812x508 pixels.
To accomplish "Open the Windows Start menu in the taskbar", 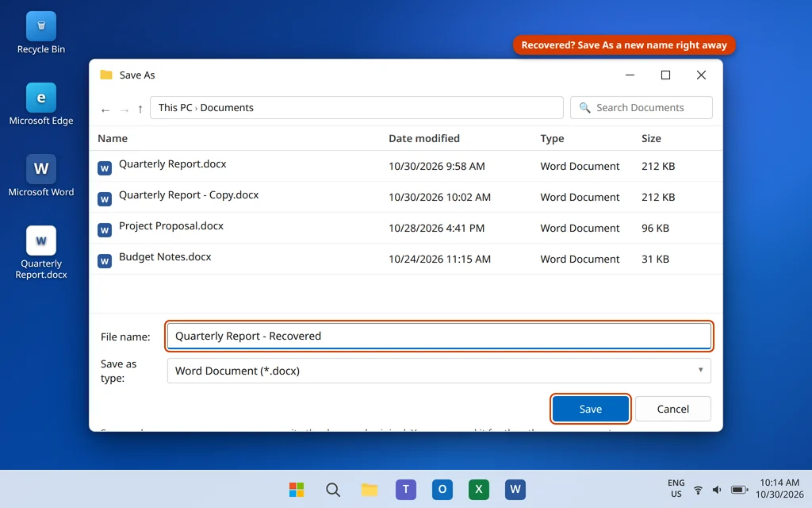I will [x=297, y=489].
